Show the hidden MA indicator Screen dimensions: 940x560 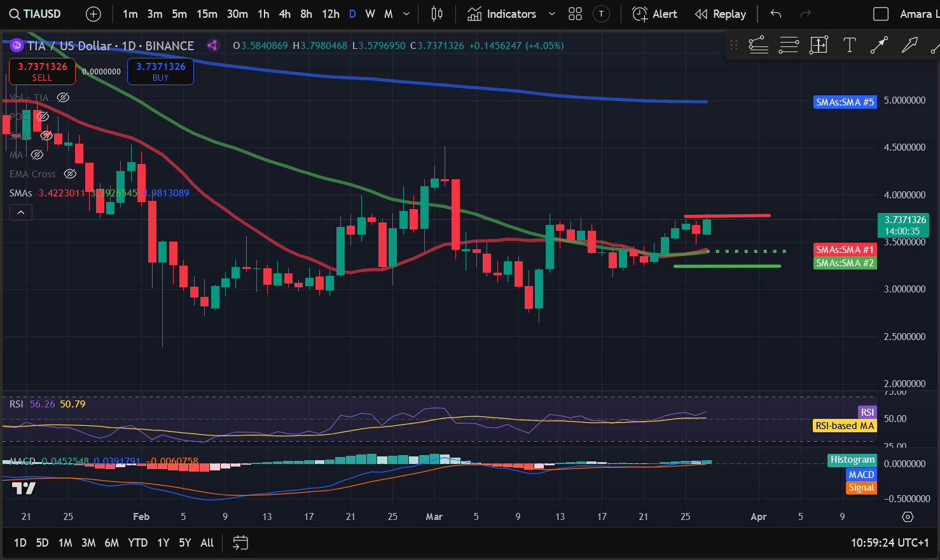click(x=37, y=155)
